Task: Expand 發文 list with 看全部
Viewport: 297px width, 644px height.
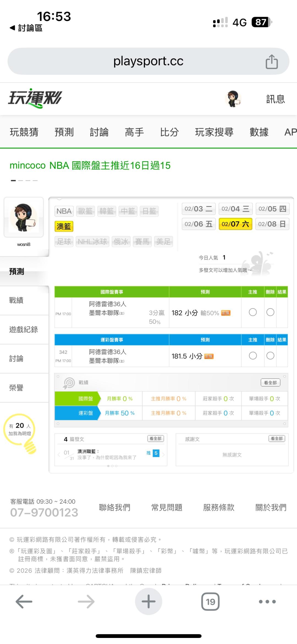Action: (155, 439)
